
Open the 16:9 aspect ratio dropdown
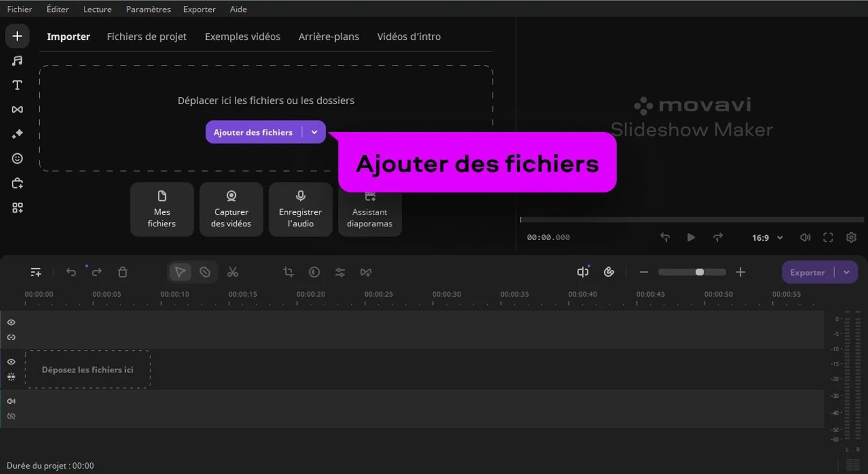768,238
